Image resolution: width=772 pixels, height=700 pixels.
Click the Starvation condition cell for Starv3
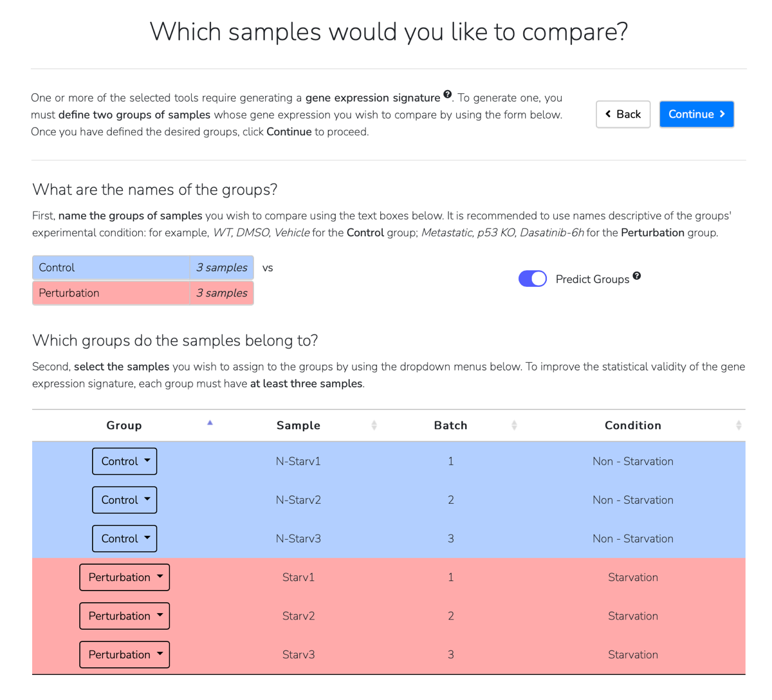tap(632, 654)
